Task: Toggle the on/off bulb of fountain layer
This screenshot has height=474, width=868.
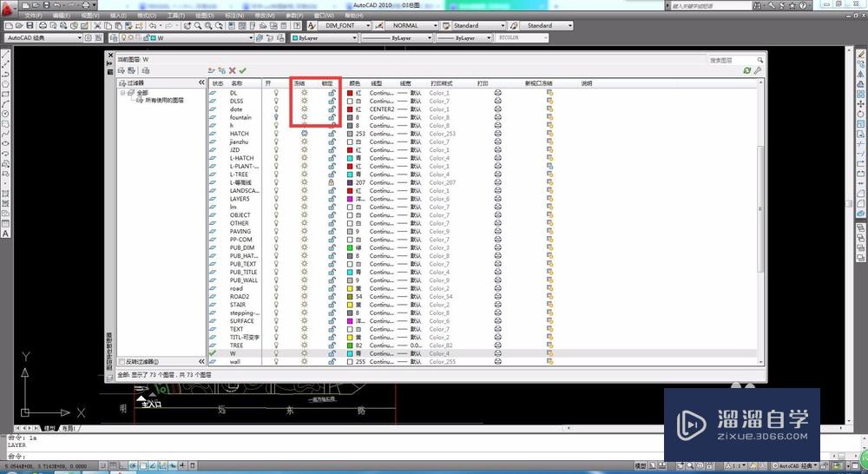Action: click(x=276, y=117)
